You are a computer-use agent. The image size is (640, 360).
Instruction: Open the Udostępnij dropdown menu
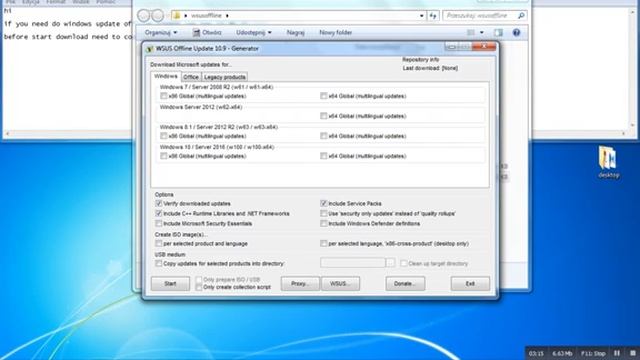[253, 33]
